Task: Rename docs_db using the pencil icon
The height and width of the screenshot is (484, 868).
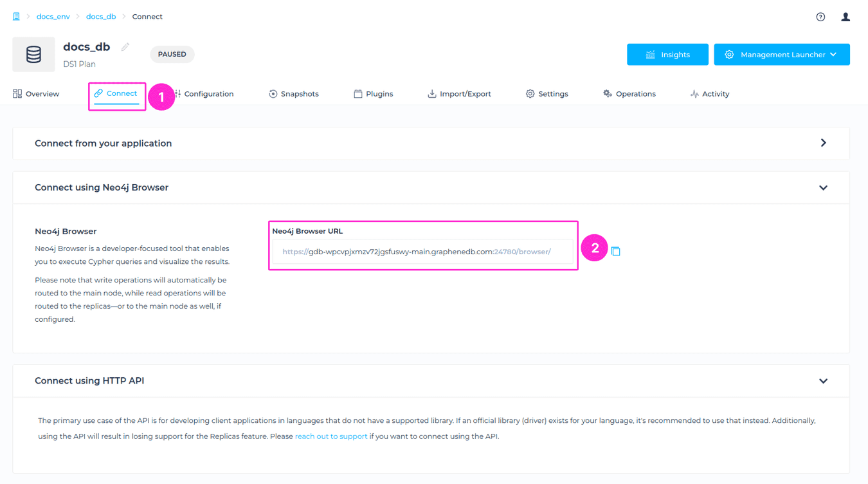Action: [125, 46]
